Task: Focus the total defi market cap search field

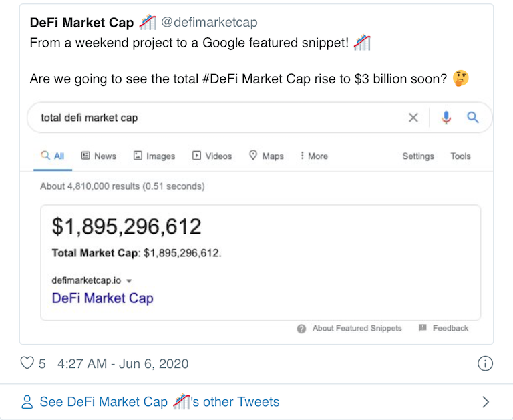Action: [x=216, y=118]
